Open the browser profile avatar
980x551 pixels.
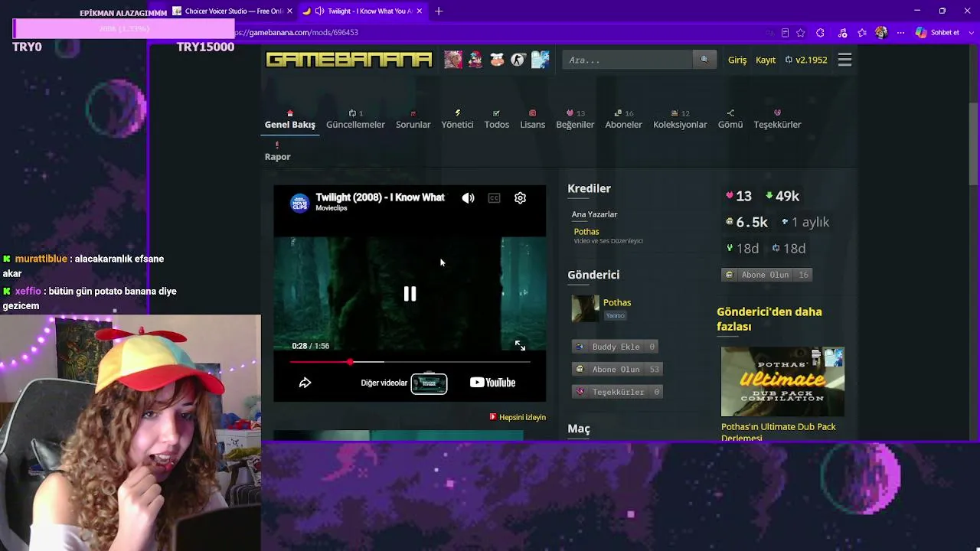click(x=881, y=33)
